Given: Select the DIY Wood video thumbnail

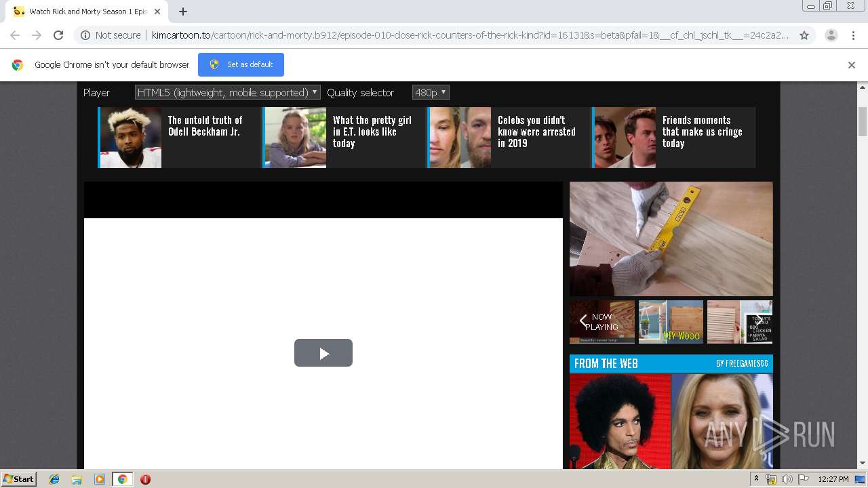Looking at the screenshot, I should (x=671, y=322).
